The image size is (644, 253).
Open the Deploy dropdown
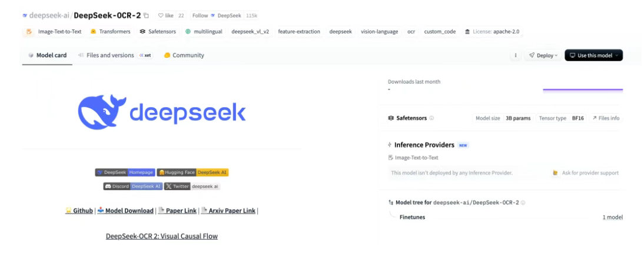pos(543,55)
